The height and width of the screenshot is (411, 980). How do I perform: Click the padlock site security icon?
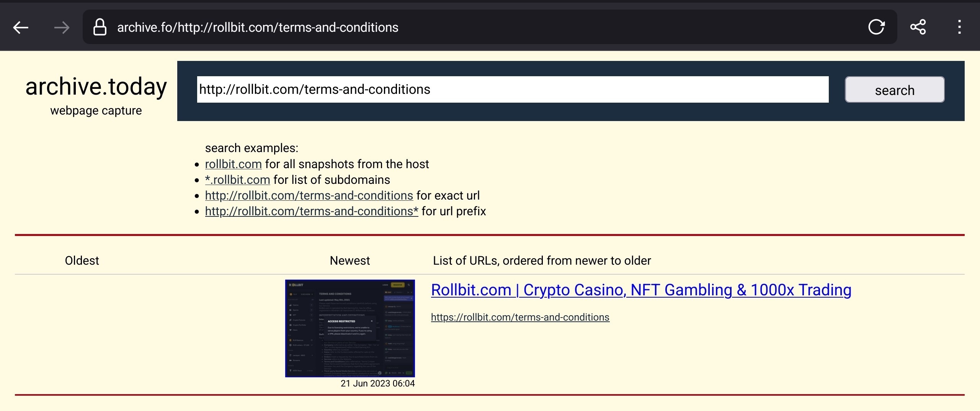tap(100, 27)
